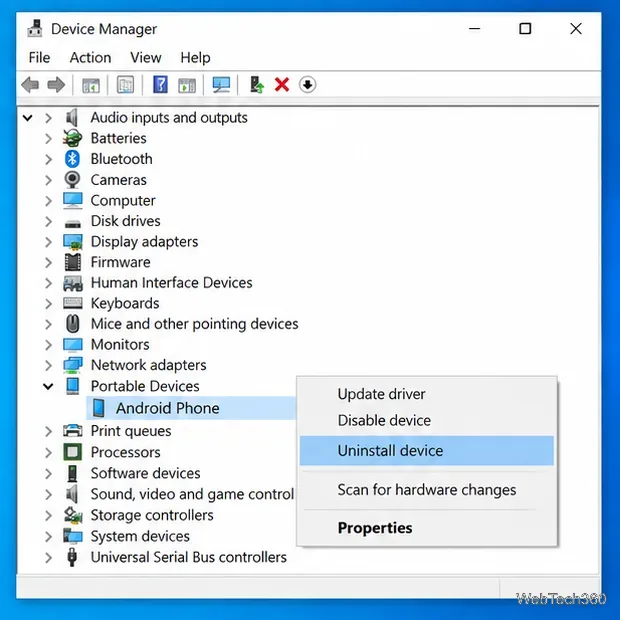Click the Batteries category icon
The image size is (620, 620).
tap(72, 138)
